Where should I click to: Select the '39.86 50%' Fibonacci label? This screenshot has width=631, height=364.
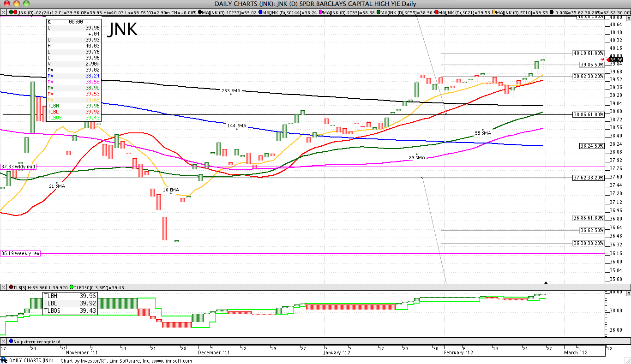click(x=592, y=65)
